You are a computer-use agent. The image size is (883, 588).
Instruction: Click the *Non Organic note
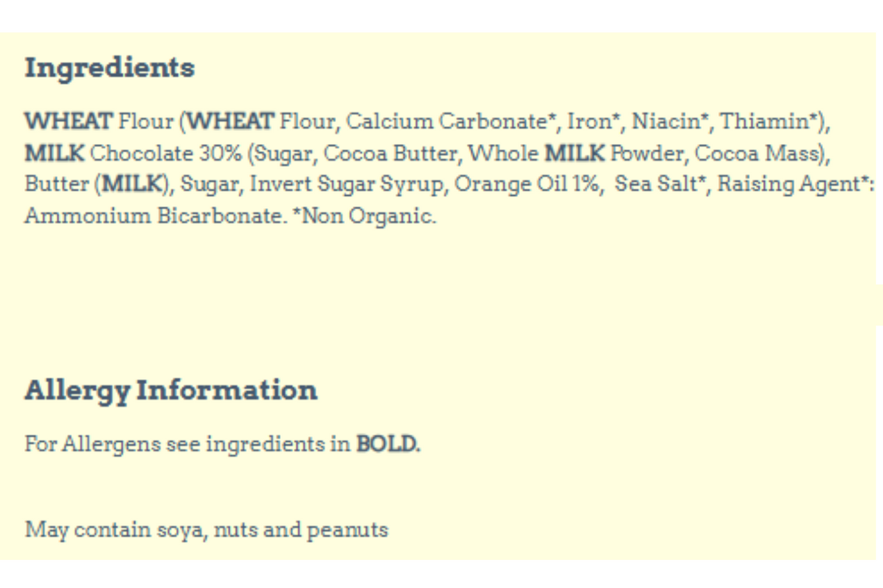[364, 216]
